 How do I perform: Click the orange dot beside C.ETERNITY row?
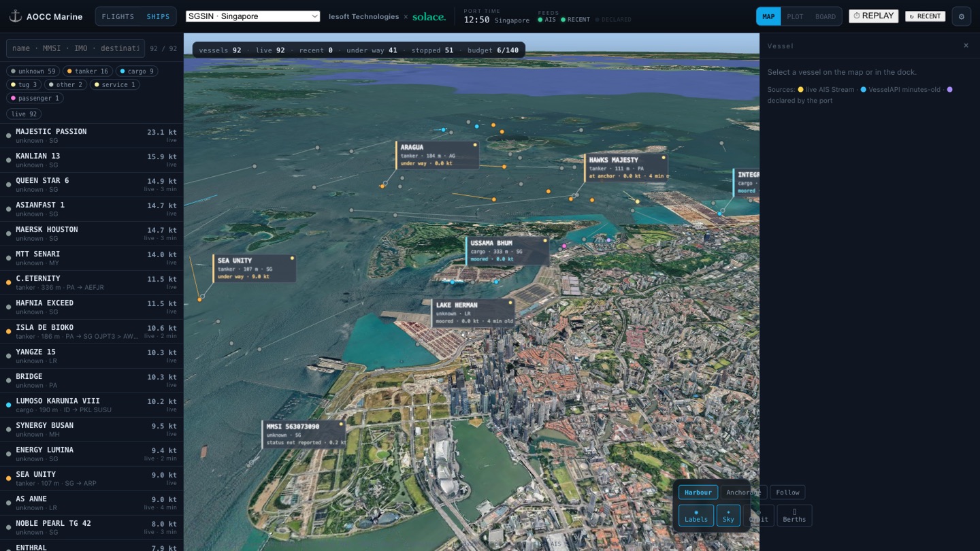point(8,282)
